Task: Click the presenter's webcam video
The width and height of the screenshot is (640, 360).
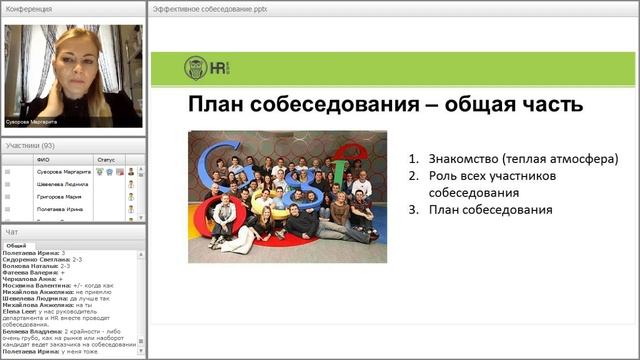Action: (73, 76)
